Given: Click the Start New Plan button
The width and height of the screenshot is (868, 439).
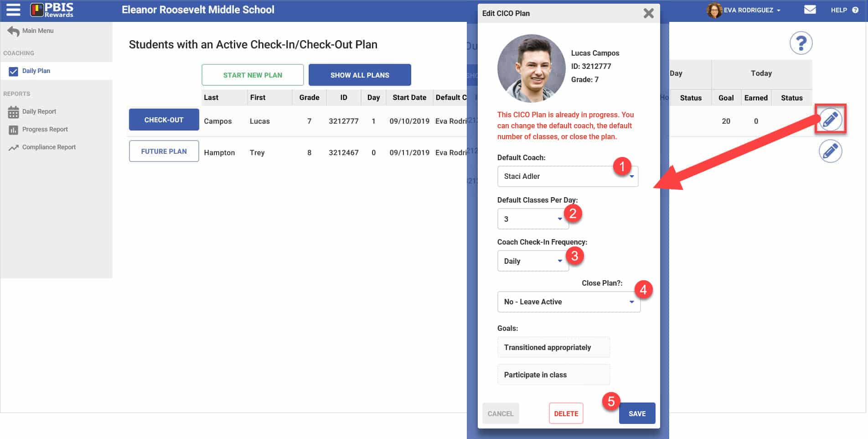Looking at the screenshot, I should 253,75.
